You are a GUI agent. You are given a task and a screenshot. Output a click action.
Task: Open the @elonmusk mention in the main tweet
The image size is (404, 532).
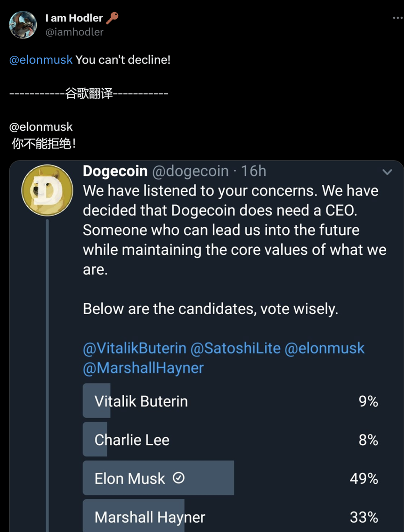[41, 60]
